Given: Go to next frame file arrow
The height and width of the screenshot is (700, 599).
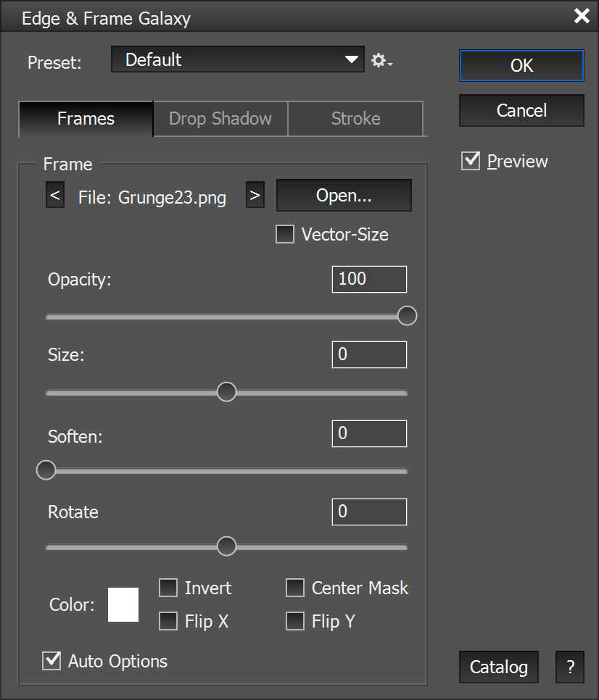Looking at the screenshot, I should (x=255, y=196).
